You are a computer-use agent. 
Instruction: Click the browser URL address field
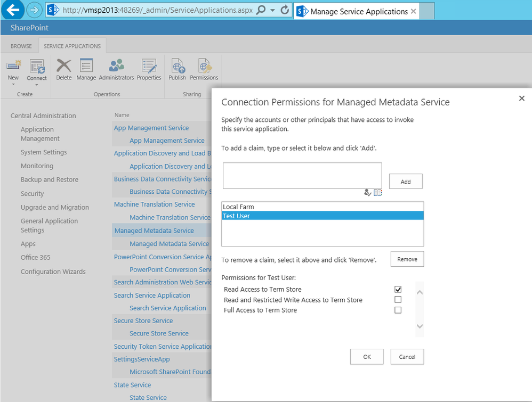pos(158,10)
